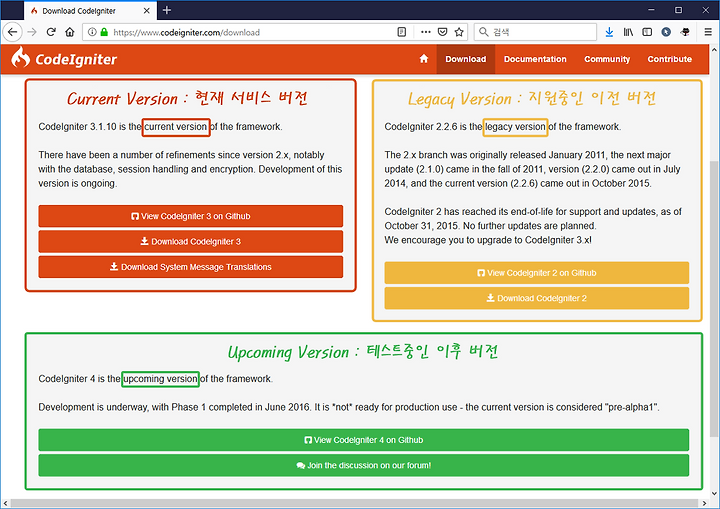Click View CodeIgniter 2 on Github button
The width and height of the screenshot is (720, 509).
click(537, 273)
